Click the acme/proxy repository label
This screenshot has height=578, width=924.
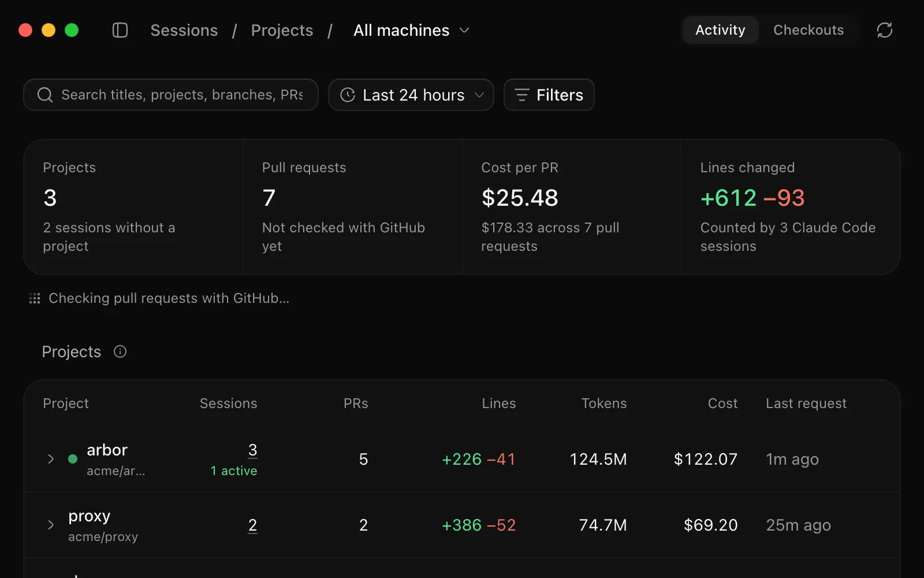[x=103, y=537]
